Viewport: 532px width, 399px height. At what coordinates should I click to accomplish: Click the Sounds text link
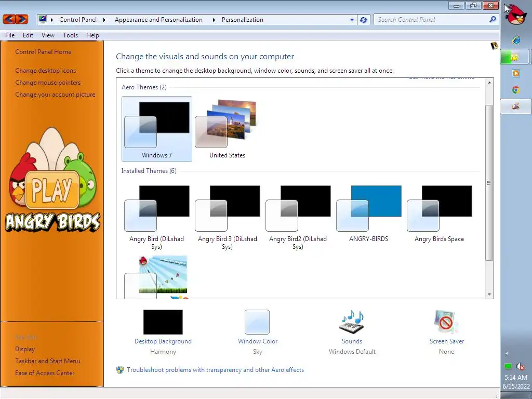352,341
